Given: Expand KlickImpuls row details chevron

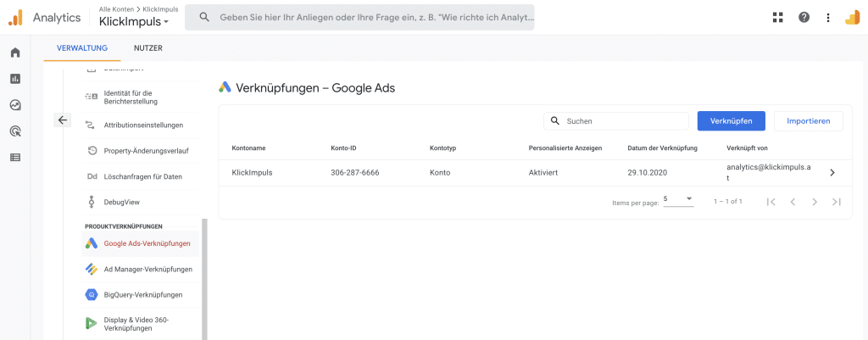Looking at the screenshot, I should 832,172.
